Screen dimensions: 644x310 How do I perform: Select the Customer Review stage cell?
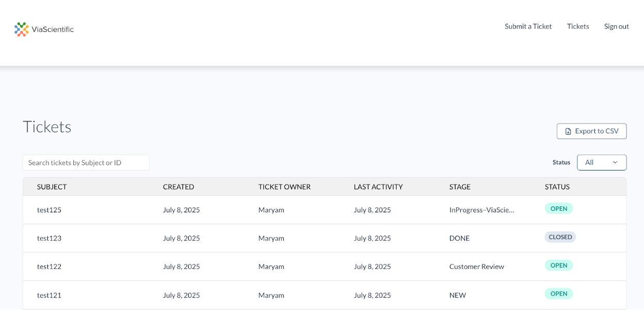[x=477, y=267]
